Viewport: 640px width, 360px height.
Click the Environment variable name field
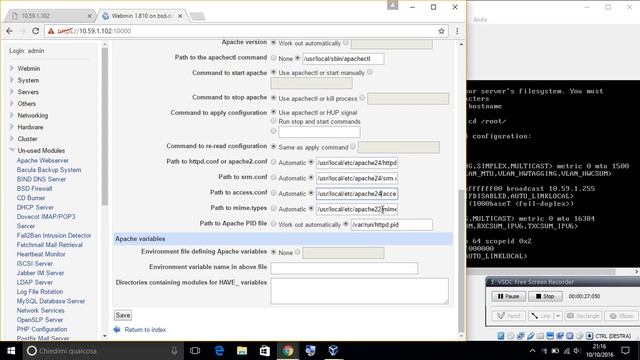pyautogui.click(x=344, y=268)
